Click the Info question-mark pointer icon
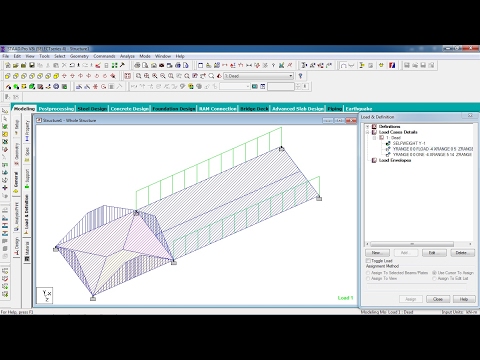Screen dimensions: 480x360 point(300,76)
